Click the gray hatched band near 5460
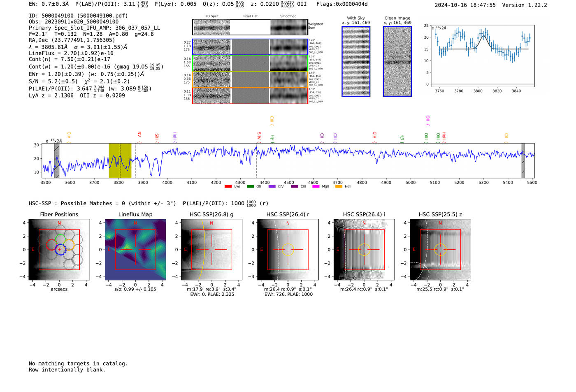This screenshot has width=576, height=392. [523, 160]
